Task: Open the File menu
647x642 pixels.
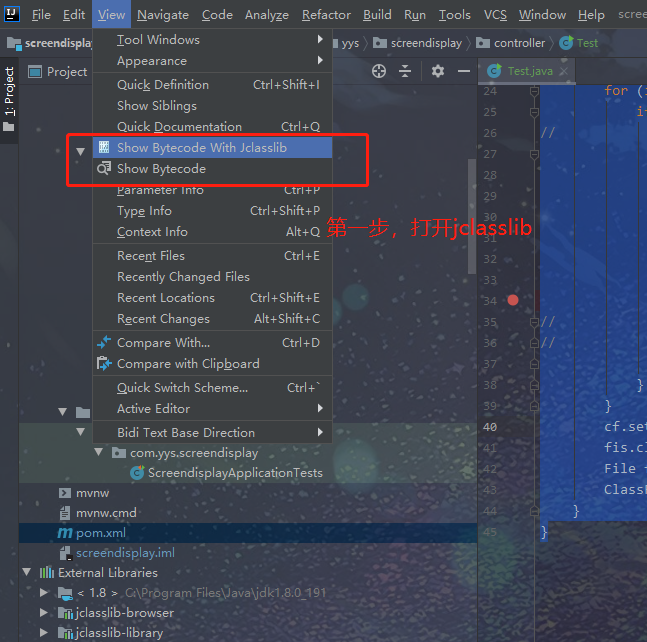Action: coord(41,15)
